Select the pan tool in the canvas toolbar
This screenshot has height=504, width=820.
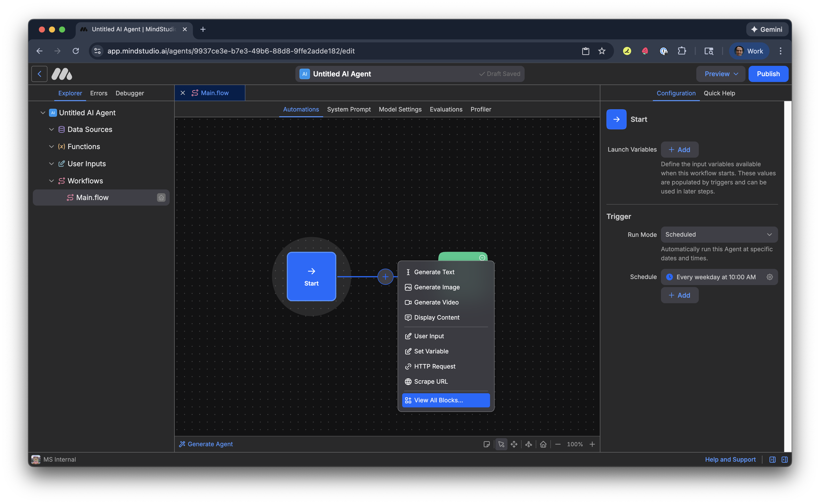(x=514, y=444)
